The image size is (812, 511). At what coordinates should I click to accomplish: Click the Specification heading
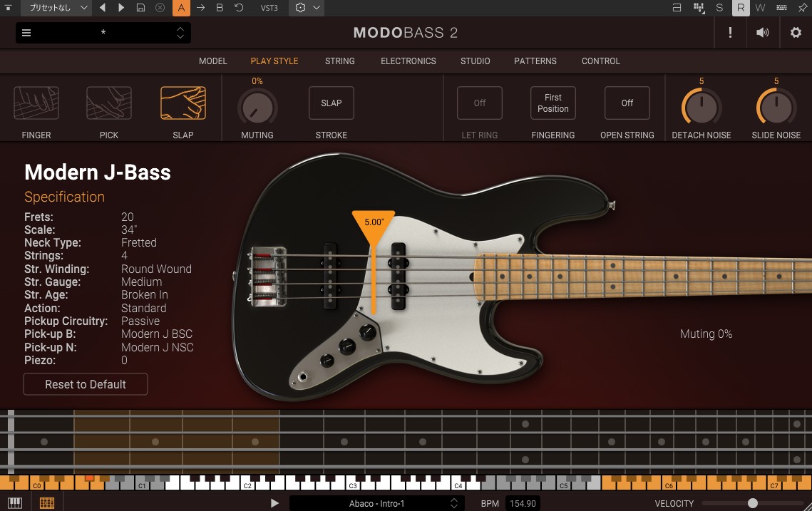point(64,197)
